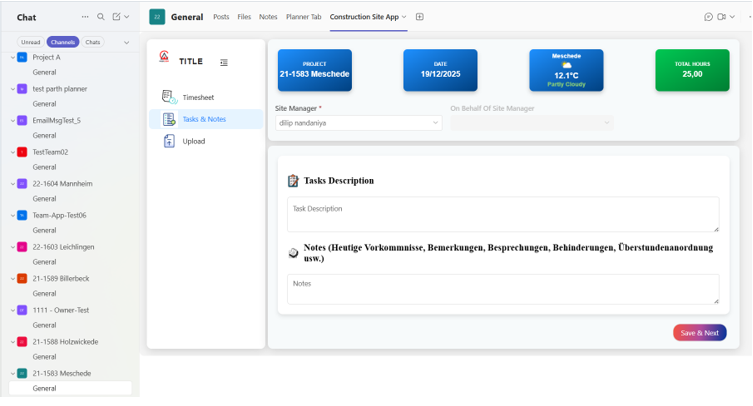
Task: Toggle the Unread filter pill
Action: (30, 42)
